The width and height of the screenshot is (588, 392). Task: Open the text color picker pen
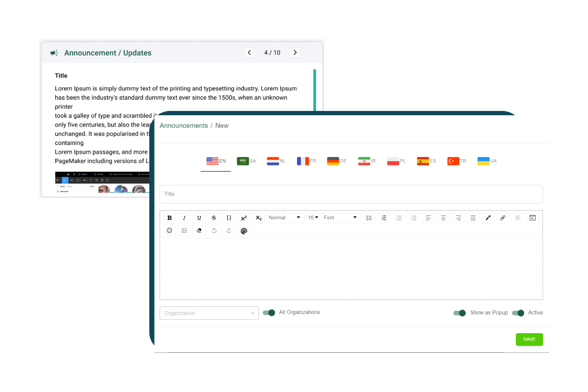click(x=488, y=218)
